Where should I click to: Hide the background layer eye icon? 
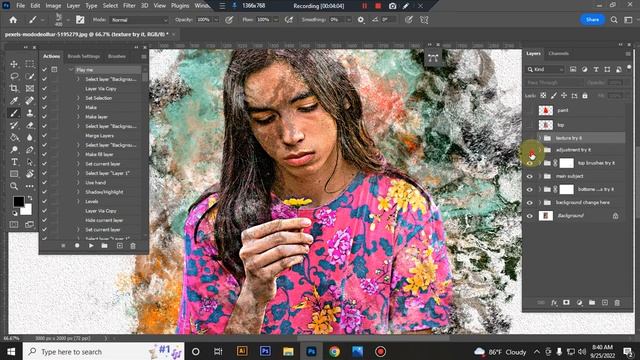pos(530,216)
